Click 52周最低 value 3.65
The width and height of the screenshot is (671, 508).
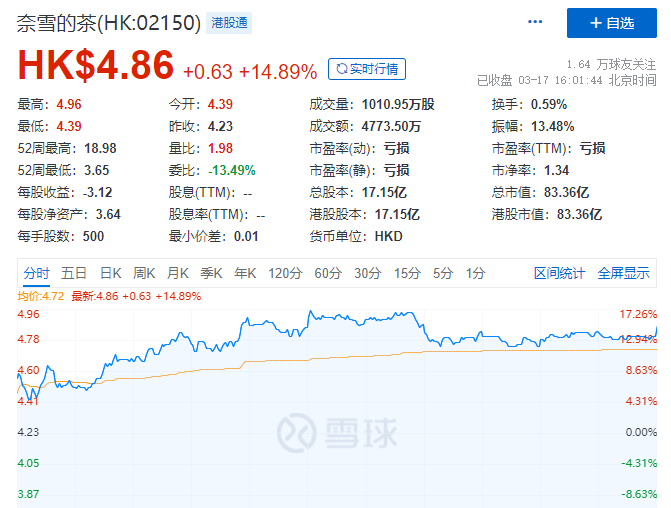[96, 170]
